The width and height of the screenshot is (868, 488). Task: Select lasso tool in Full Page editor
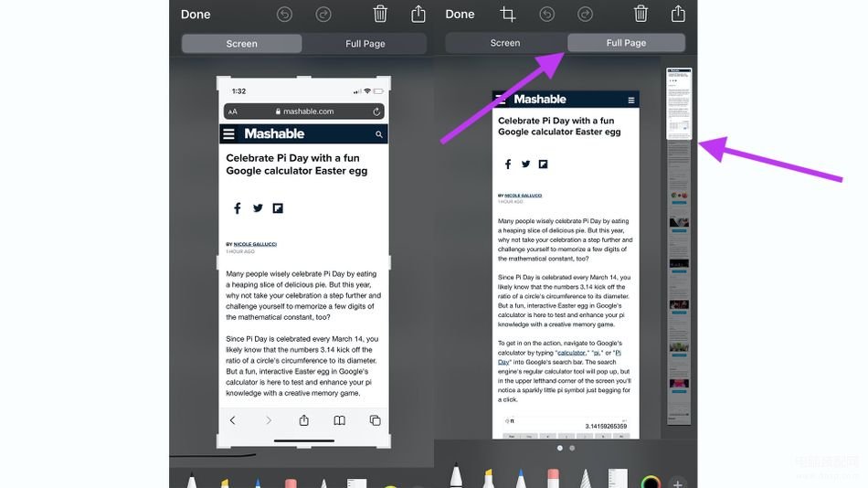[x=585, y=478]
